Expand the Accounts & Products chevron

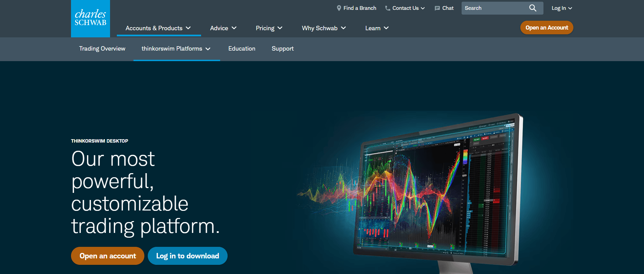pos(188,28)
